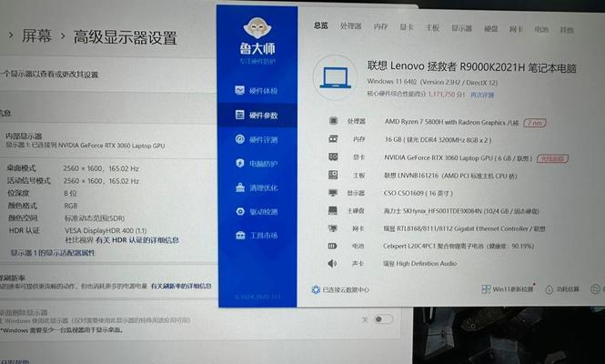Switch to the 总览 tab

click(320, 25)
